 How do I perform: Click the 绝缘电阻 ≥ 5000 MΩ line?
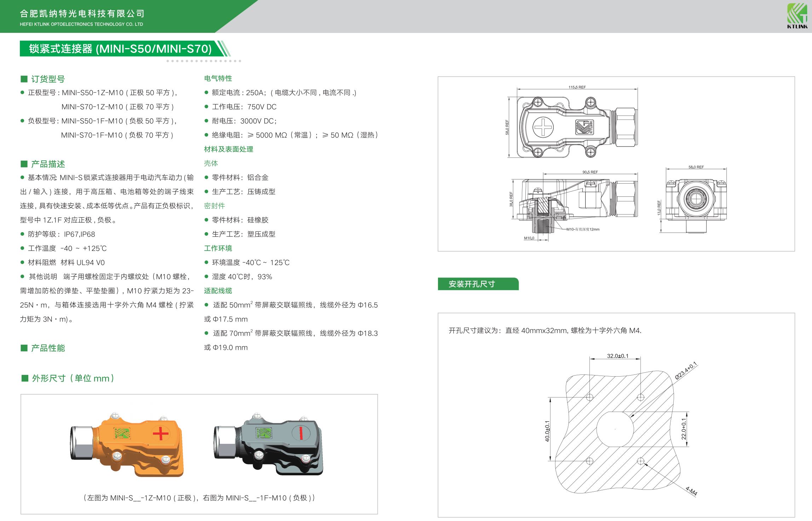tap(295, 135)
